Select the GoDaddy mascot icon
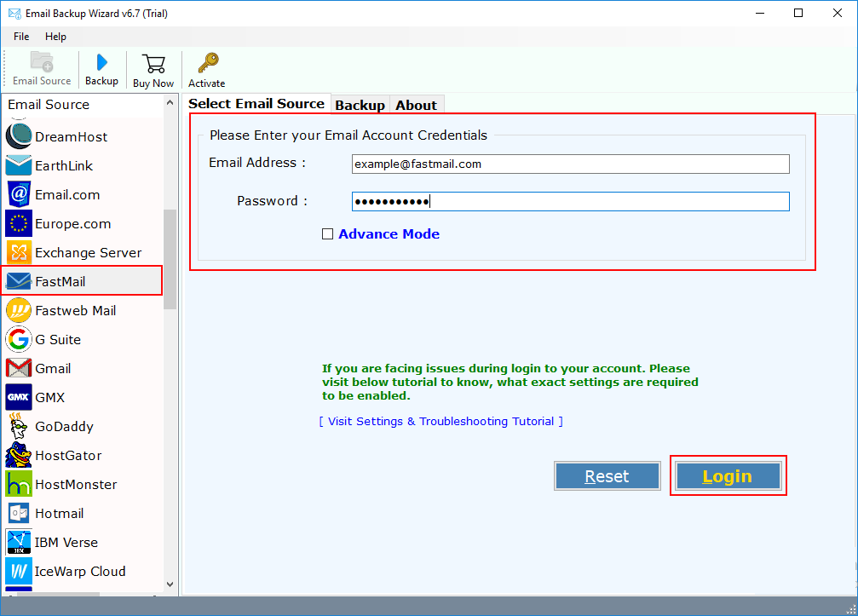Viewport: 858px width, 616px height. [x=19, y=426]
